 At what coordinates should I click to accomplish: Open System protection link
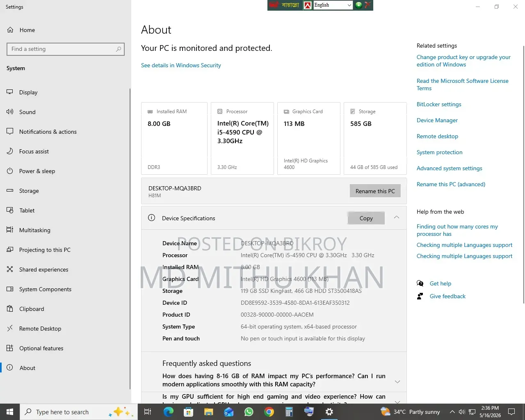click(x=440, y=152)
